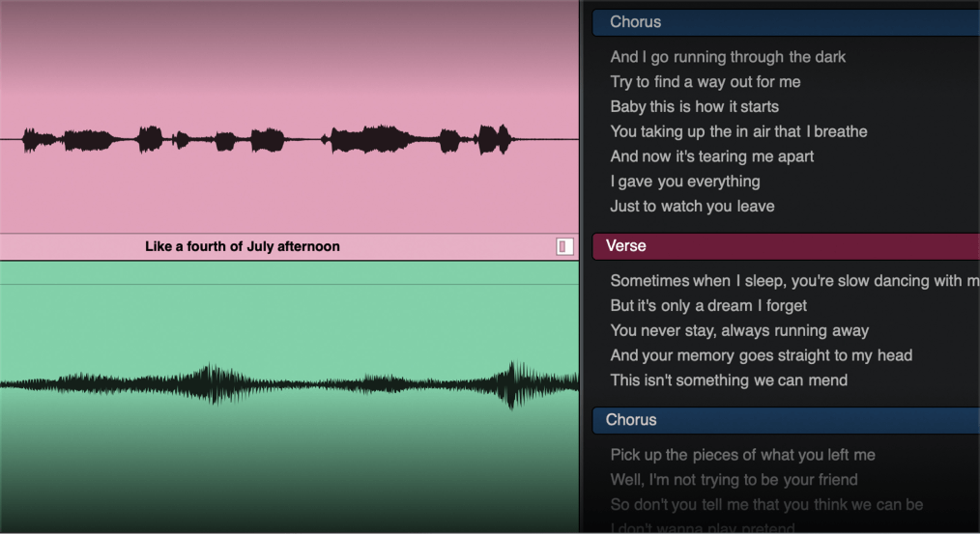
Task: Select lyric 'You never stay, always running away'
Action: point(739,331)
